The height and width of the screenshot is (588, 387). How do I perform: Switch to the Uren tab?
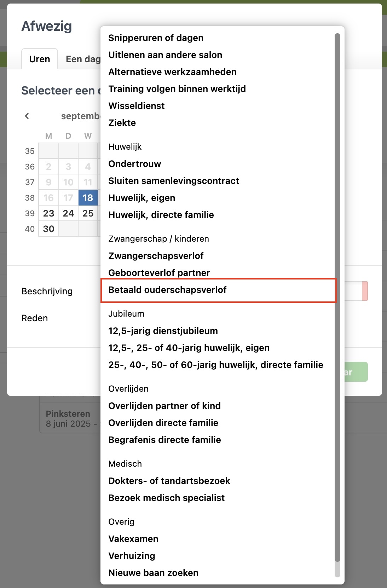point(40,59)
